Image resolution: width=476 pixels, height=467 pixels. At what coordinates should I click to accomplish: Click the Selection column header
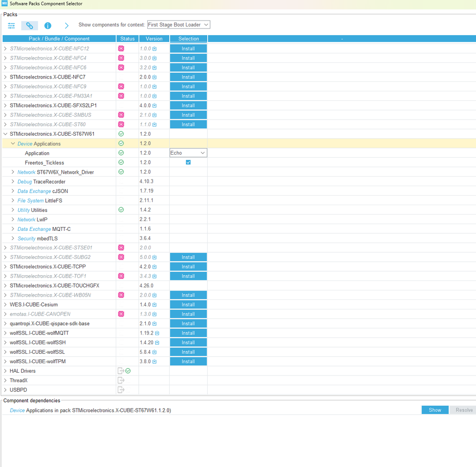click(x=189, y=39)
